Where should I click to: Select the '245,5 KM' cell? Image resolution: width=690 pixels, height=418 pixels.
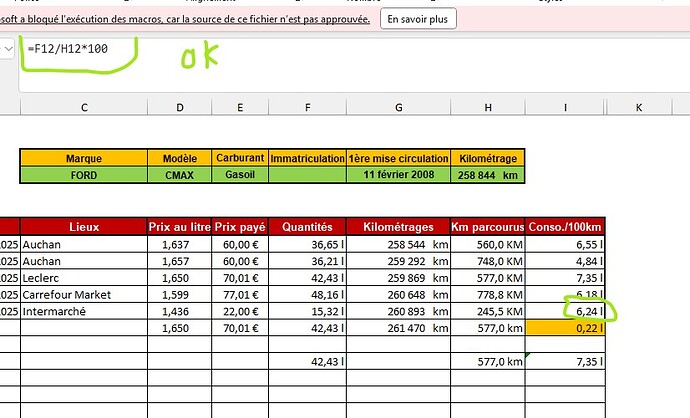(488, 312)
